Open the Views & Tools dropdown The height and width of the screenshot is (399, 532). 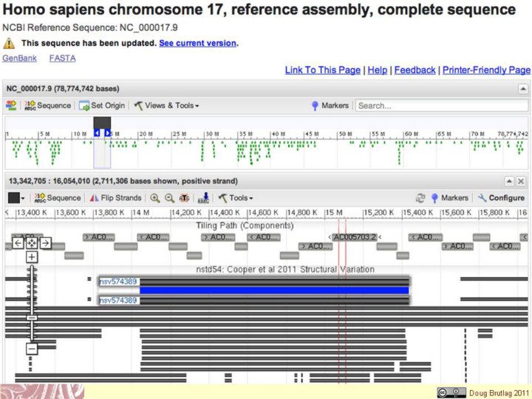[x=166, y=106]
